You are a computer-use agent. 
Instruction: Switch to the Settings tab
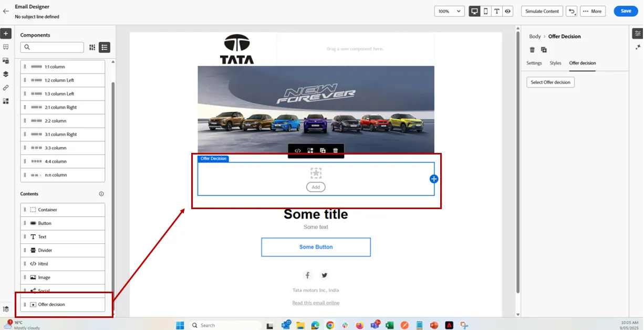[534, 63]
